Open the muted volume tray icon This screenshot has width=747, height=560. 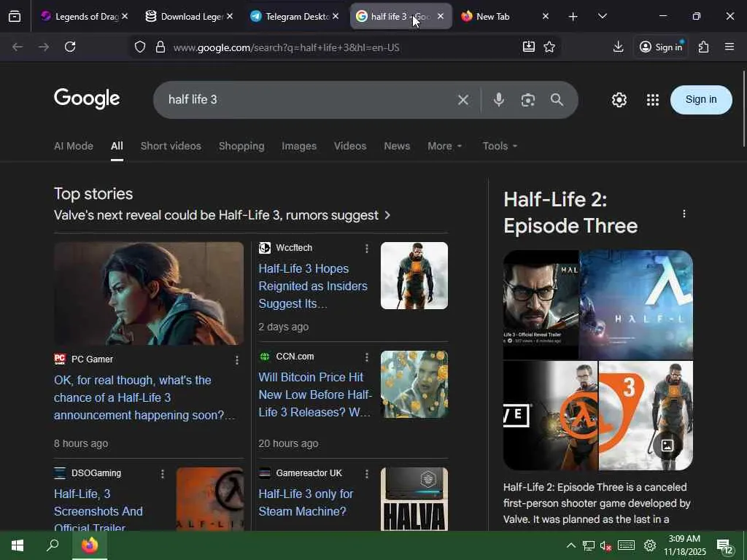click(x=605, y=545)
